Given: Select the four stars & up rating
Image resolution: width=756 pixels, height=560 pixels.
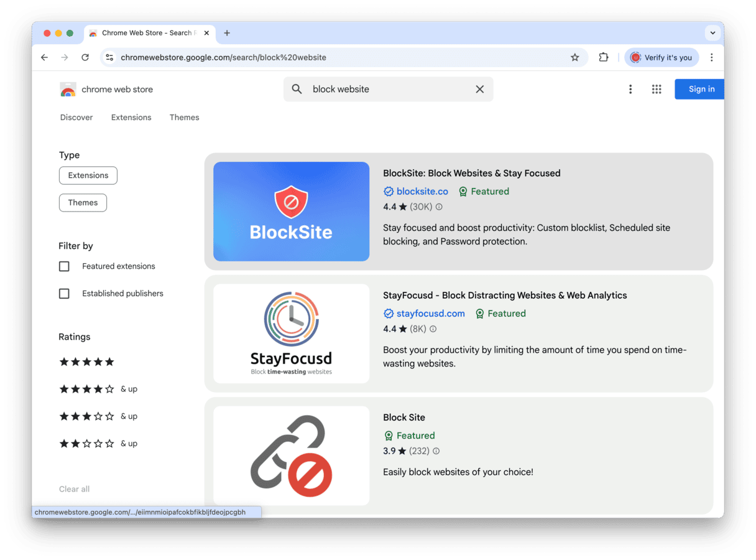Looking at the screenshot, I should tap(98, 390).
